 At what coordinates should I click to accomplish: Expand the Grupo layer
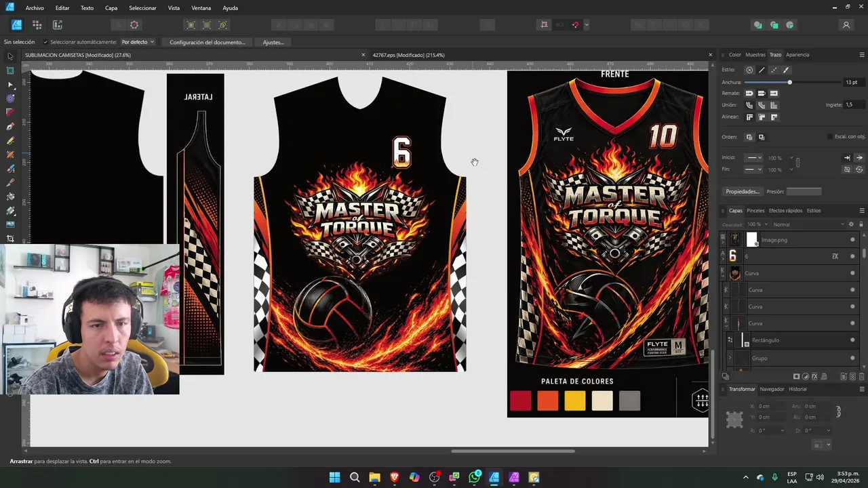pyautogui.click(x=730, y=358)
